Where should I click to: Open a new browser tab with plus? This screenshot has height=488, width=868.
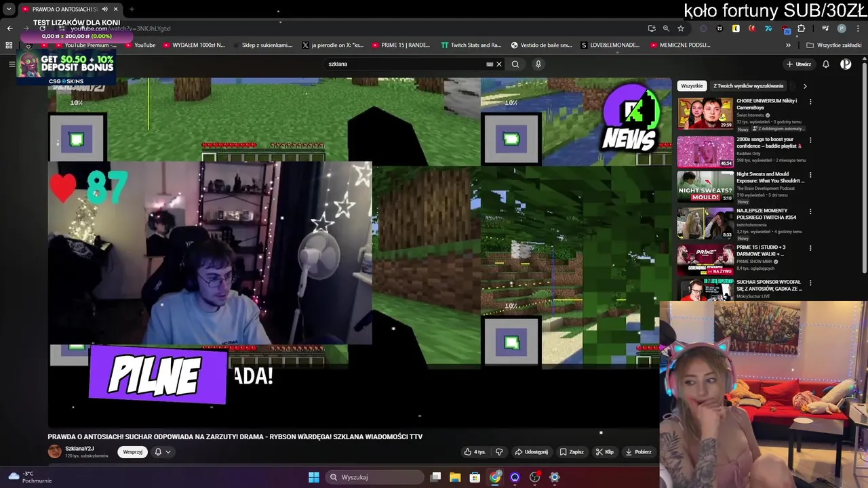tap(132, 9)
